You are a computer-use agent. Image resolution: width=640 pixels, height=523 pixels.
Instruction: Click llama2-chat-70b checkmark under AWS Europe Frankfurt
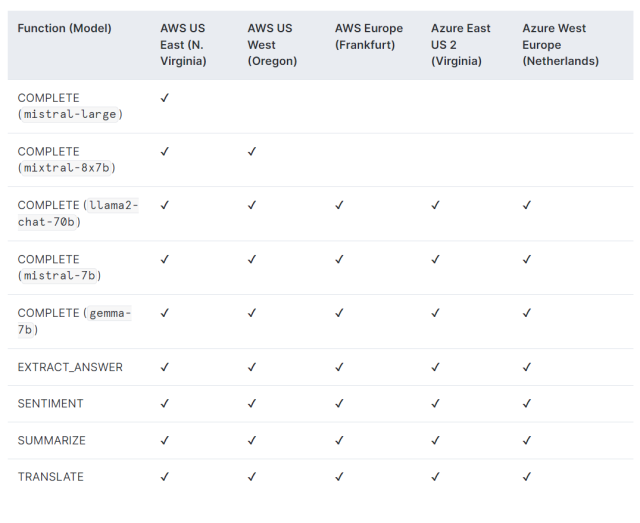tap(339, 205)
